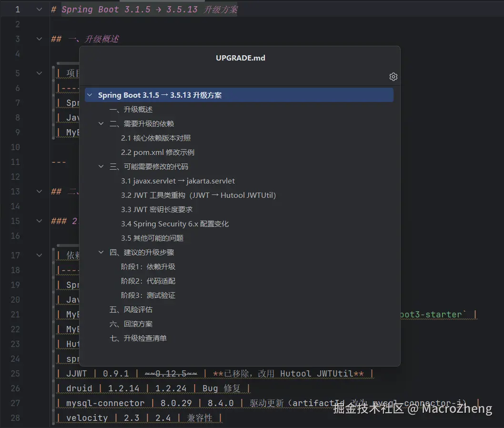
Task: Jump to 2.2 pom.xml 修改示例
Action: (158, 153)
